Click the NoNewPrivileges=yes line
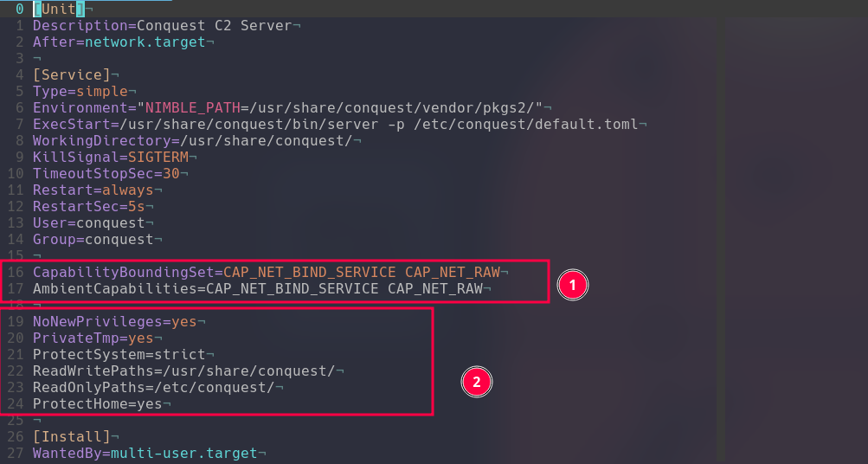 (114, 321)
